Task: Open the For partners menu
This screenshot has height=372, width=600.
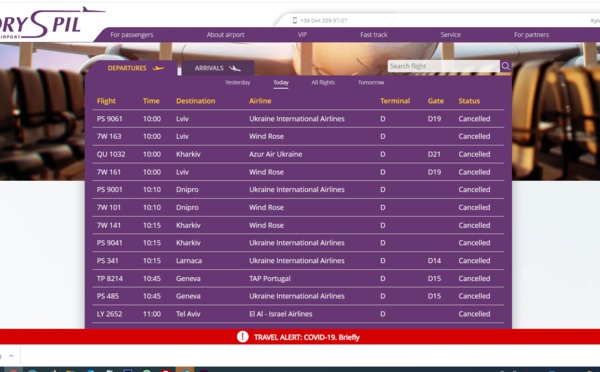Action: (532, 34)
